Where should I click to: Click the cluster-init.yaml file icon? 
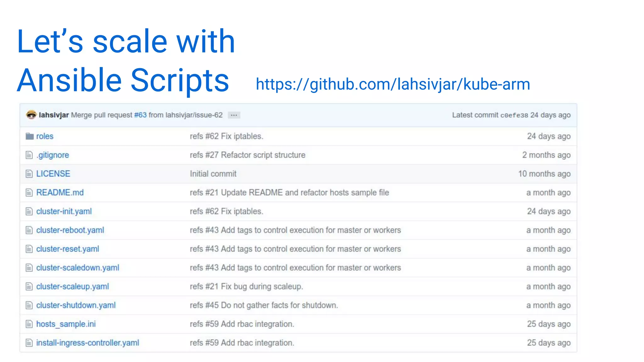29,211
